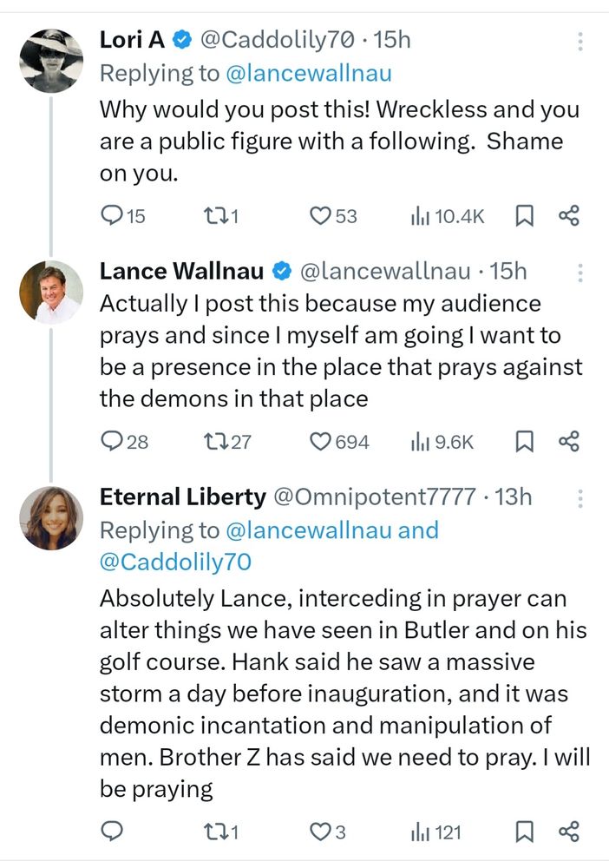
Task: Like Lori A's tweet
Action: [x=322, y=216]
